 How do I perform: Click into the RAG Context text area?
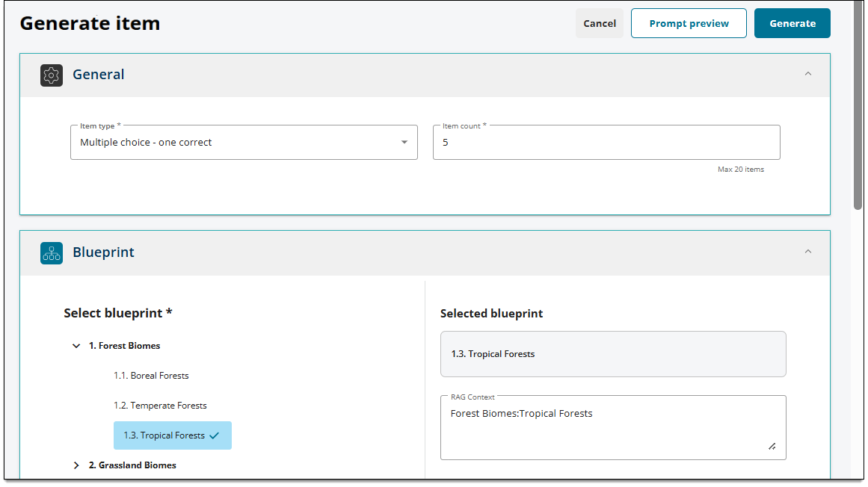click(613, 428)
